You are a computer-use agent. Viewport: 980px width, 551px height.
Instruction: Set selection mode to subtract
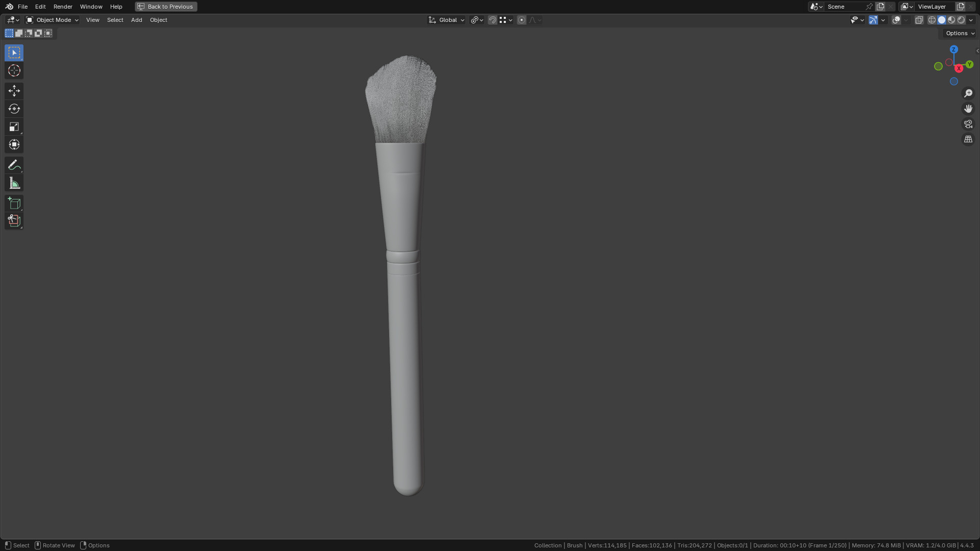pos(29,33)
